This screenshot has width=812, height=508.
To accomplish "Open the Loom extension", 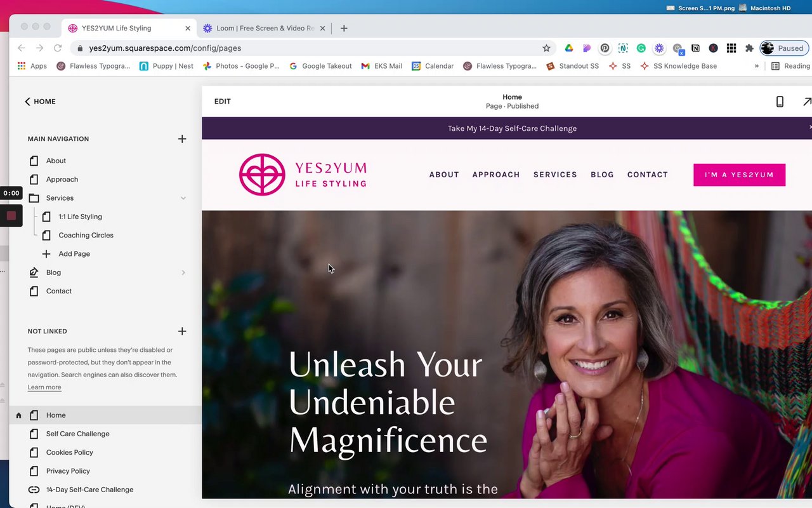I will tap(659, 48).
